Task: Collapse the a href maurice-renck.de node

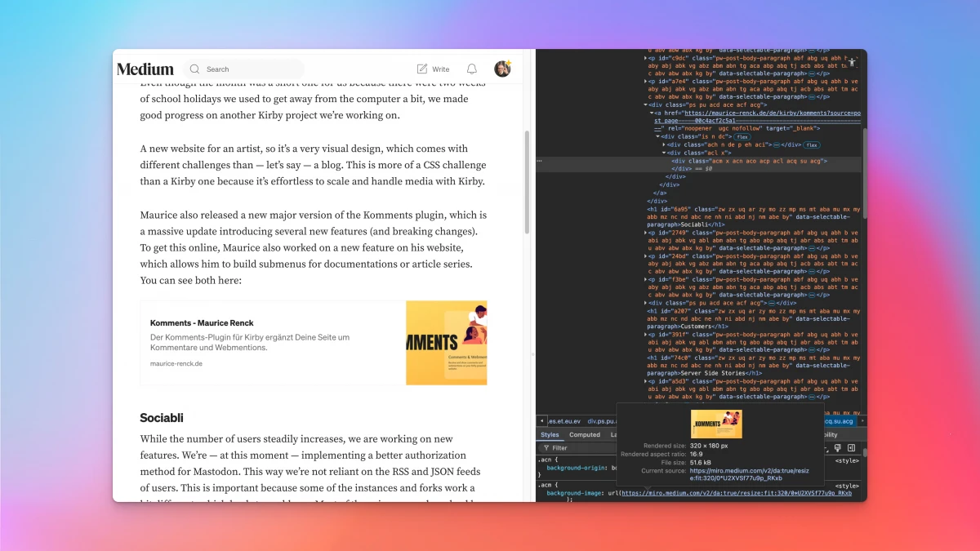Action: click(652, 113)
